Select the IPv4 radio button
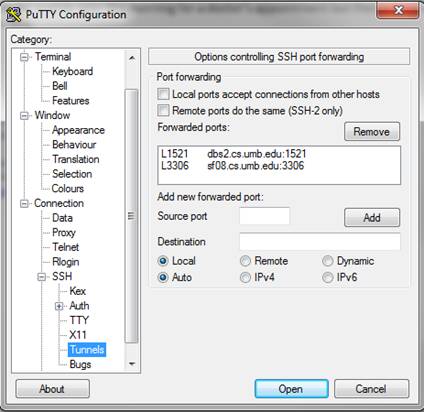Image resolution: width=424 pixels, height=412 pixels. click(245, 277)
